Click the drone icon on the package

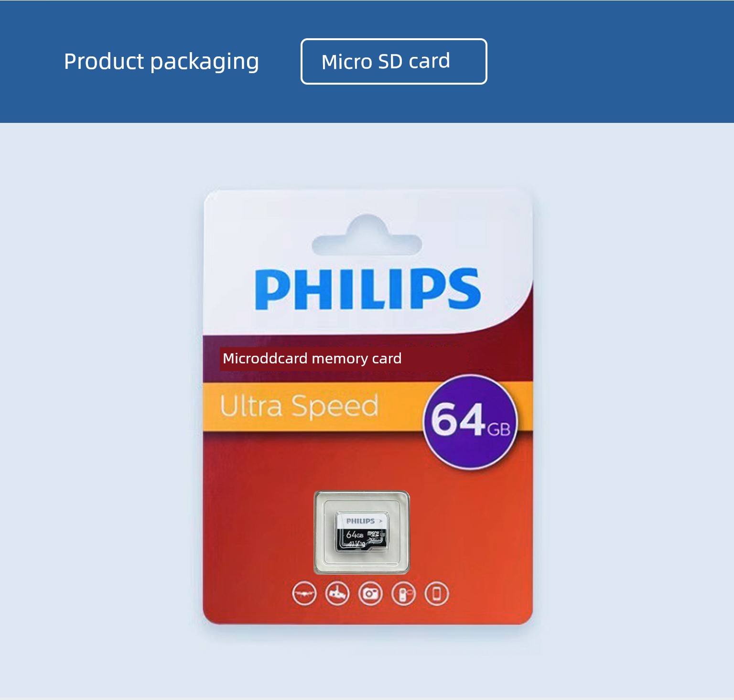pyautogui.click(x=304, y=593)
